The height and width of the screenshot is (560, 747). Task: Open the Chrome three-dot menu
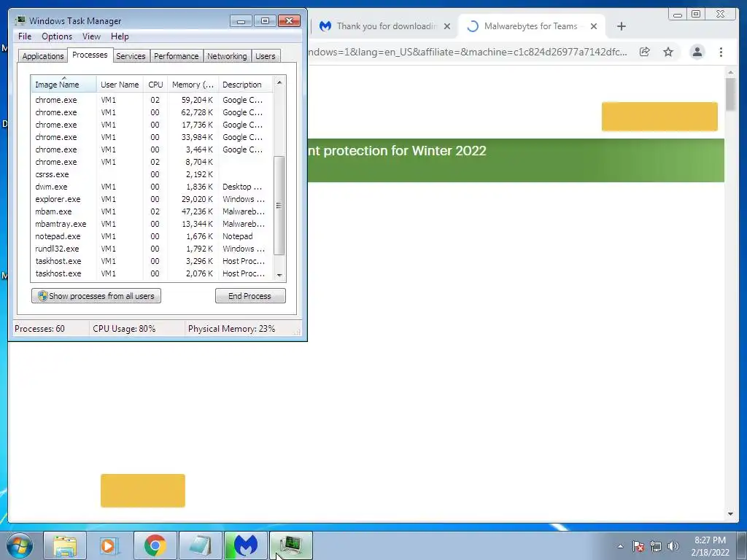click(x=721, y=52)
